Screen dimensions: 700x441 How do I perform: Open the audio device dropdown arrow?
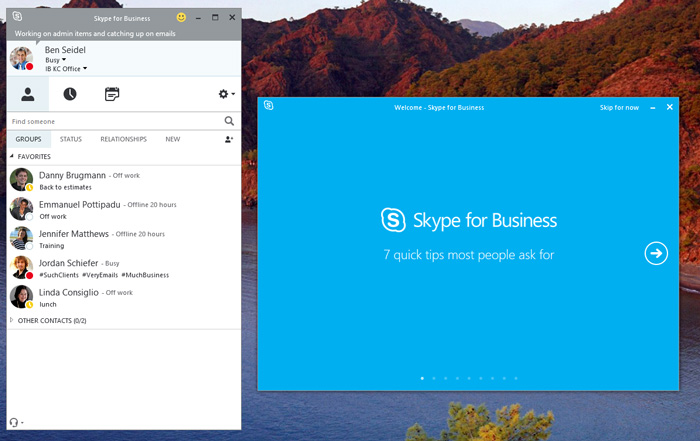(x=22, y=422)
